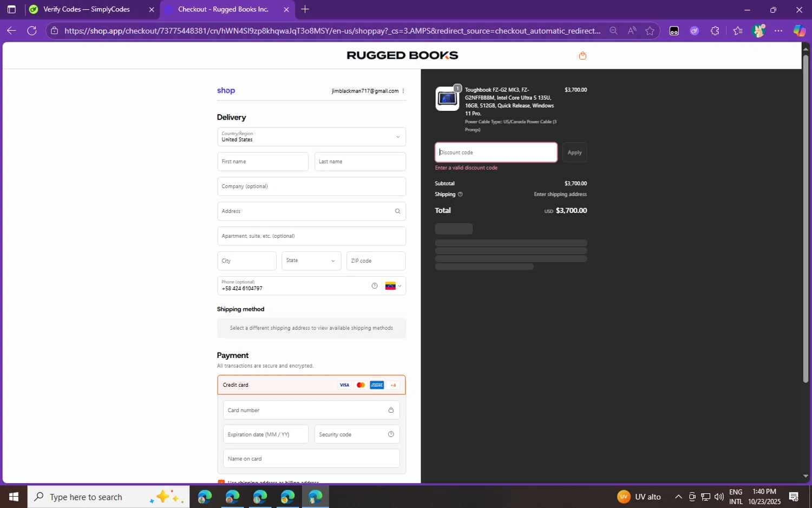Click the shop logo link
This screenshot has width=812, height=508.
[x=226, y=90]
